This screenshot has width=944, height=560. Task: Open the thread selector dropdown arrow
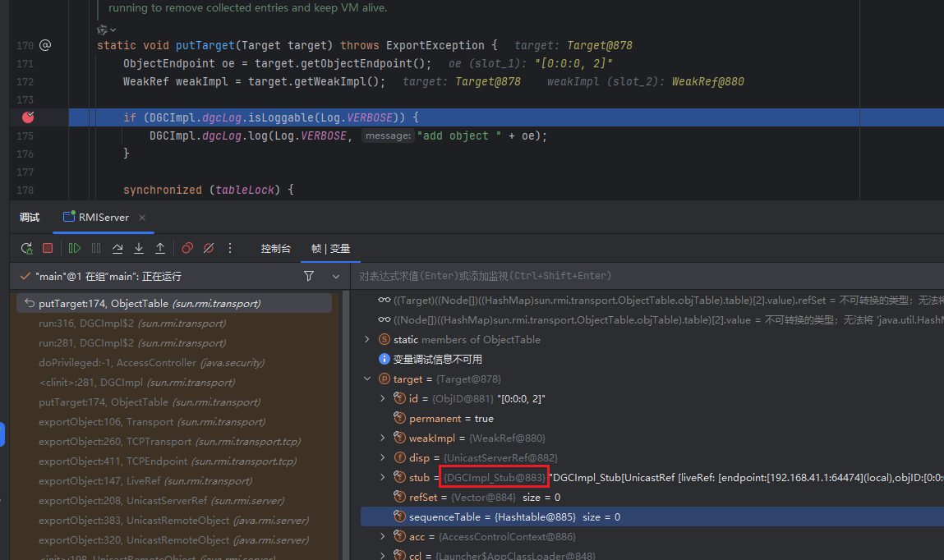click(335, 277)
